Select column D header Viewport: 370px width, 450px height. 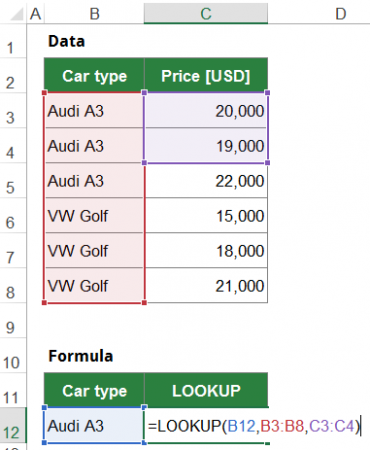coord(340,13)
